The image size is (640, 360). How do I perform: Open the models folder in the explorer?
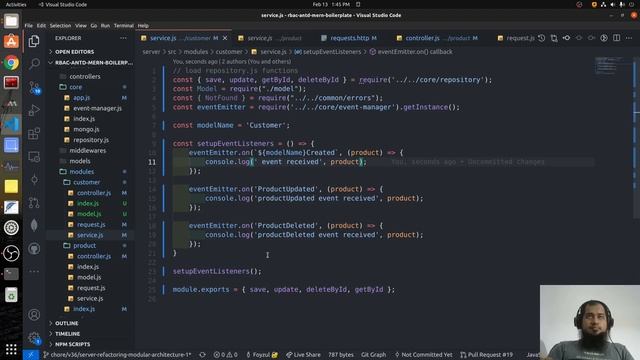80,161
